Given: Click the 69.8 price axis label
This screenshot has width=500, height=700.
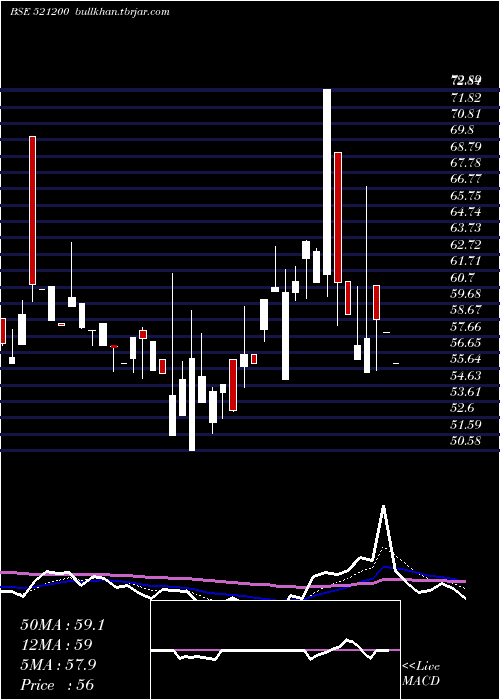Looking at the screenshot, I should pos(462,130).
